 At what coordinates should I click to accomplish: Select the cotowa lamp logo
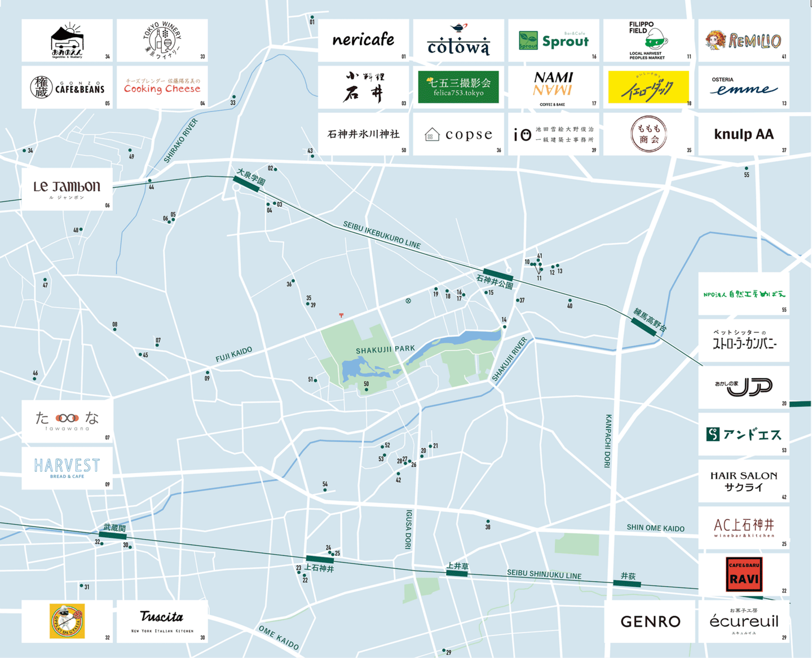[458, 41]
